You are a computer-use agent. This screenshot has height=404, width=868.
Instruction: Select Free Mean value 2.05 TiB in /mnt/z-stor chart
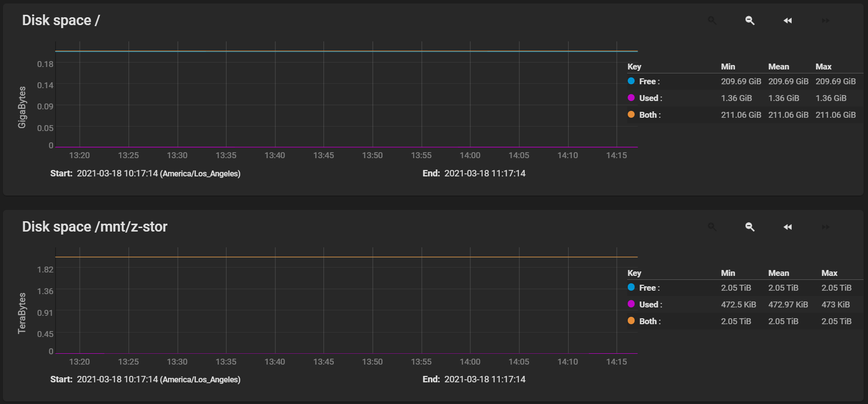click(783, 288)
